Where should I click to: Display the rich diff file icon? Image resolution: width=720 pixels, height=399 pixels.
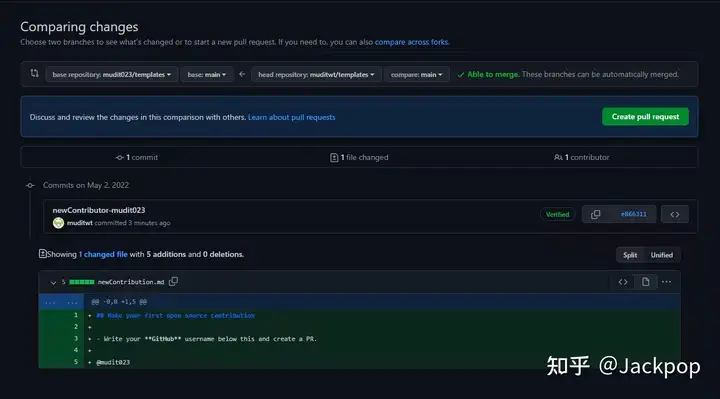646,282
